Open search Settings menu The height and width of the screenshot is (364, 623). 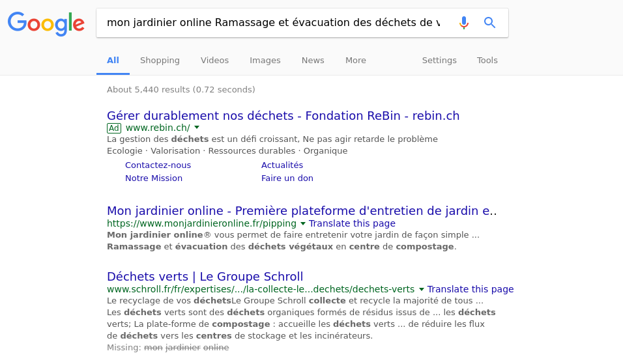439,61
